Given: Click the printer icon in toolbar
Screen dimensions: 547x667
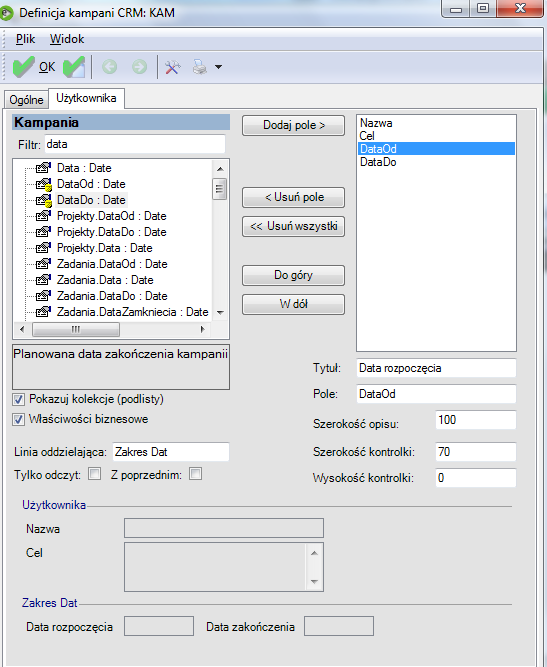Looking at the screenshot, I should point(200,67).
